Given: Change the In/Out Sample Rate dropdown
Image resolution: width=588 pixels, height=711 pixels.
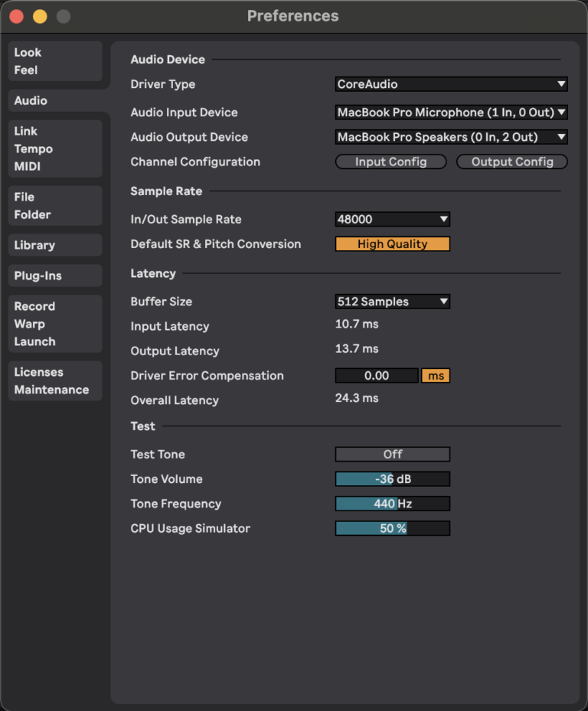Looking at the screenshot, I should pyautogui.click(x=392, y=220).
